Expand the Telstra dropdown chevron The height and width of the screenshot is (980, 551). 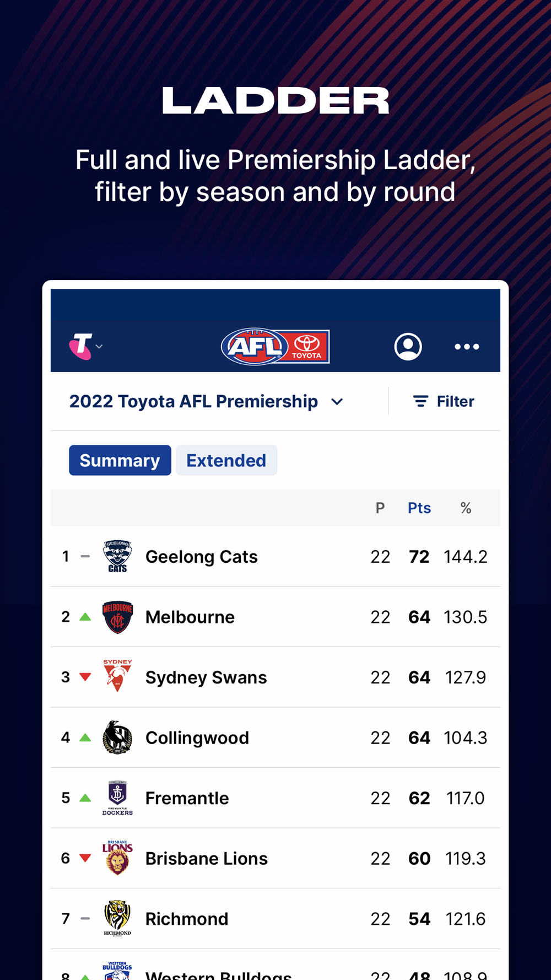99,347
